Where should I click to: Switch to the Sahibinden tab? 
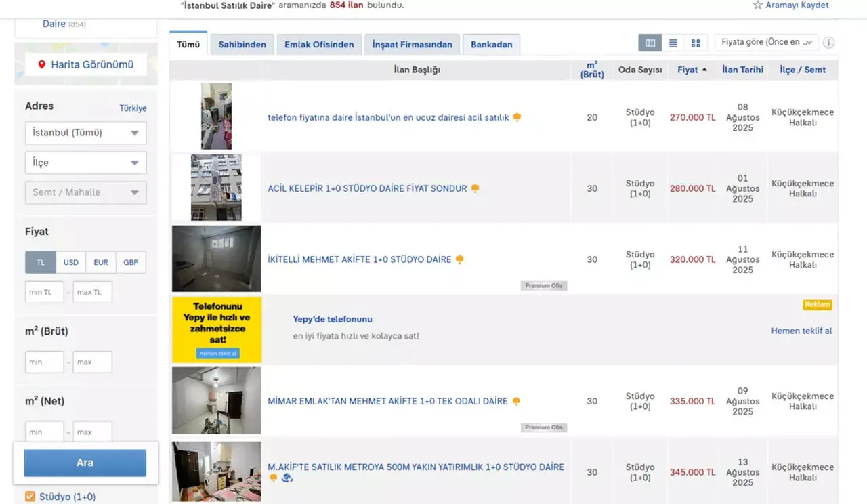[242, 45]
